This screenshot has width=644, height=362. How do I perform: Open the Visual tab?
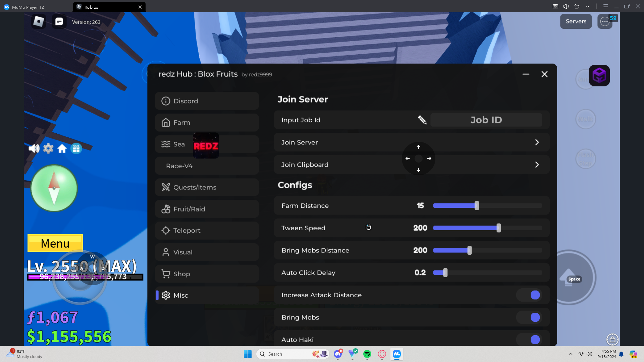[x=207, y=252]
